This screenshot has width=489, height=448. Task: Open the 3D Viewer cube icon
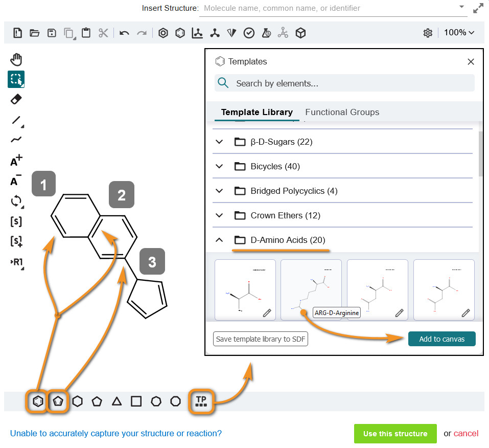click(301, 33)
